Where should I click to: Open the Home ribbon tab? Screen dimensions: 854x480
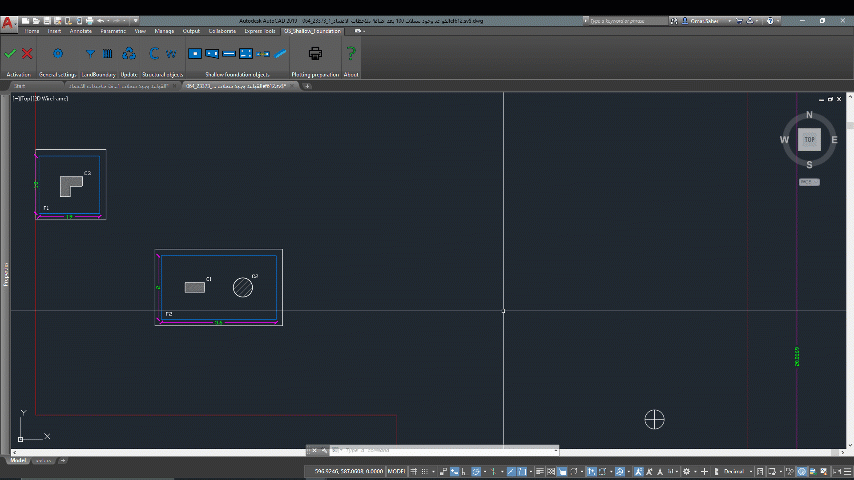point(32,31)
